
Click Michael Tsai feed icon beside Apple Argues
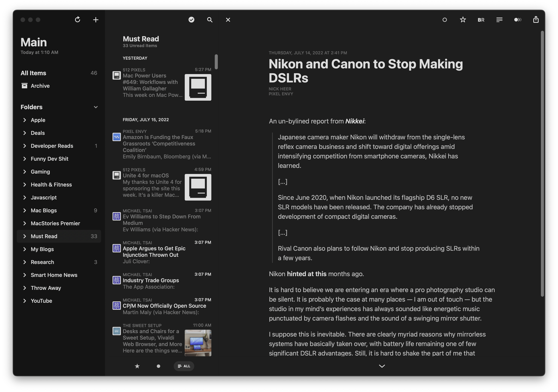tap(117, 248)
